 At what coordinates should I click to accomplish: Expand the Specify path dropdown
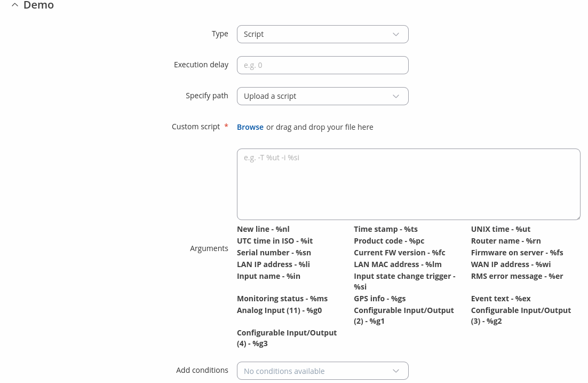(322, 96)
